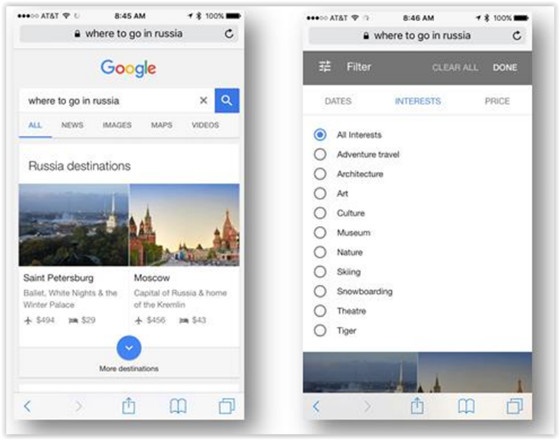
Task: Switch to the ALL search tab
Action: point(35,125)
